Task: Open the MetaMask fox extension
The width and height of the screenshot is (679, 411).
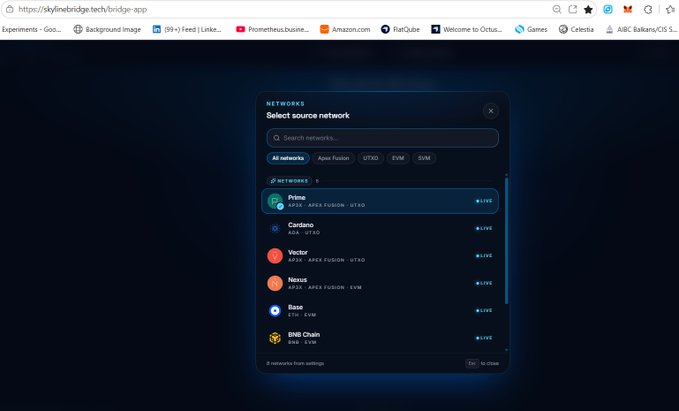Action: 627,9
